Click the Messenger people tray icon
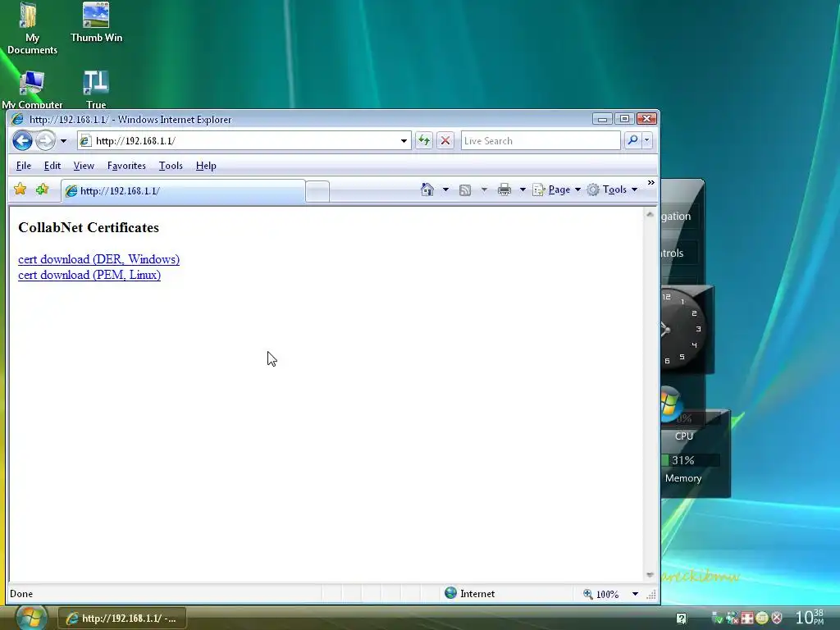The width and height of the screenshot is (840, 630). pos(732,619)
